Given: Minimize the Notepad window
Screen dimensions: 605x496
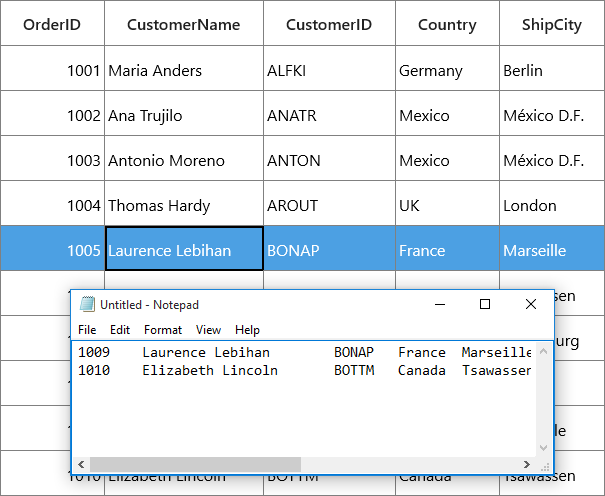Looking at the screenshot, I should (440, 304).
